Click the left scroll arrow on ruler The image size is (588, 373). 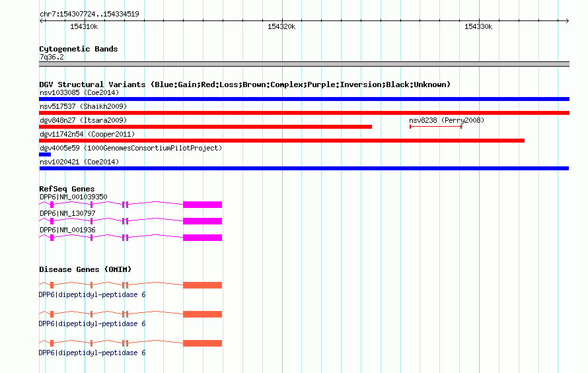(42, 20)
